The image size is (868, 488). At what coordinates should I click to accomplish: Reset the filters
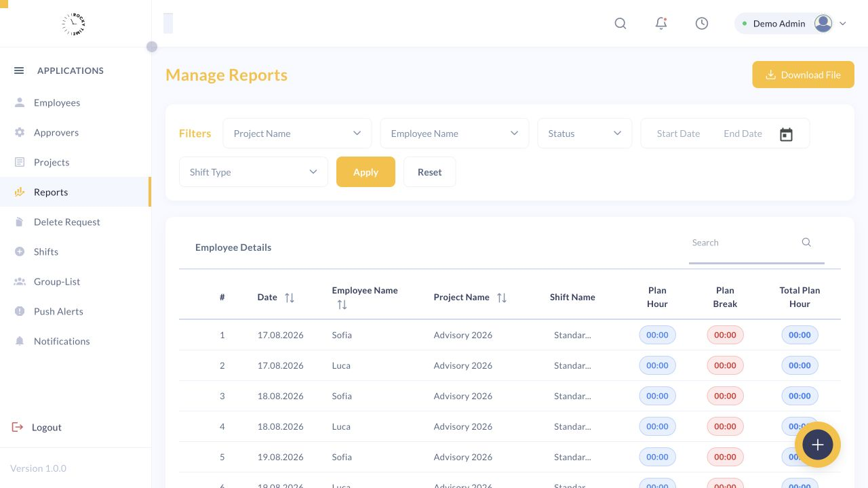click(429, 172)
